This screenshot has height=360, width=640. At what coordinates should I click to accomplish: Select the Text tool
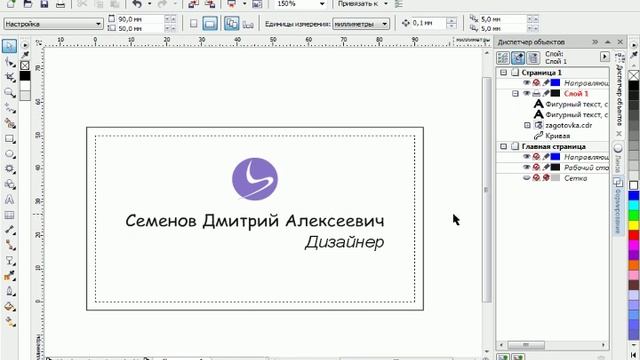pos(10,200)
